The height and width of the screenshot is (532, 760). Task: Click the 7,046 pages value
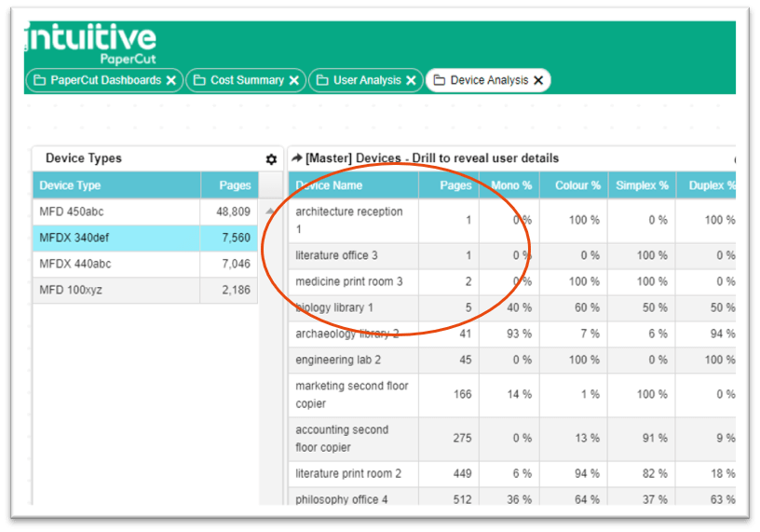point(236,265)
